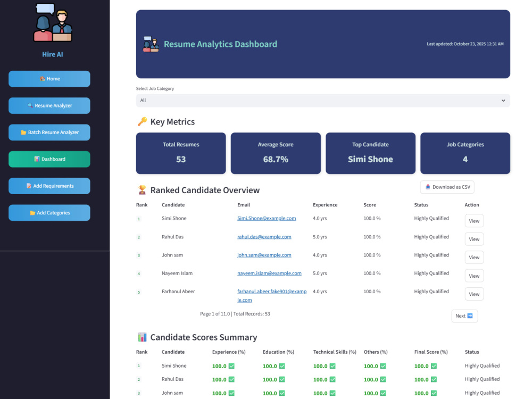Click the arrow icon on Next button
Image resolution: width=532 pixels, height=399 pixels.
tap(470, 316)
